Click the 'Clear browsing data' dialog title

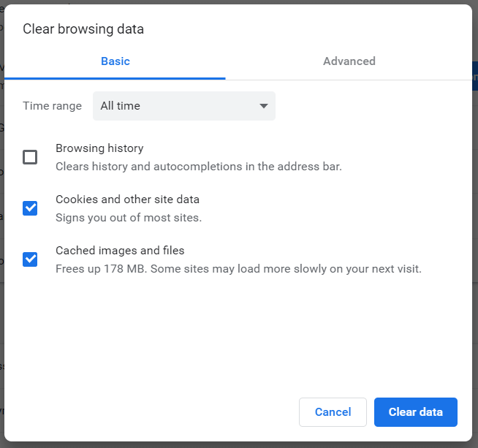(83, 29)
